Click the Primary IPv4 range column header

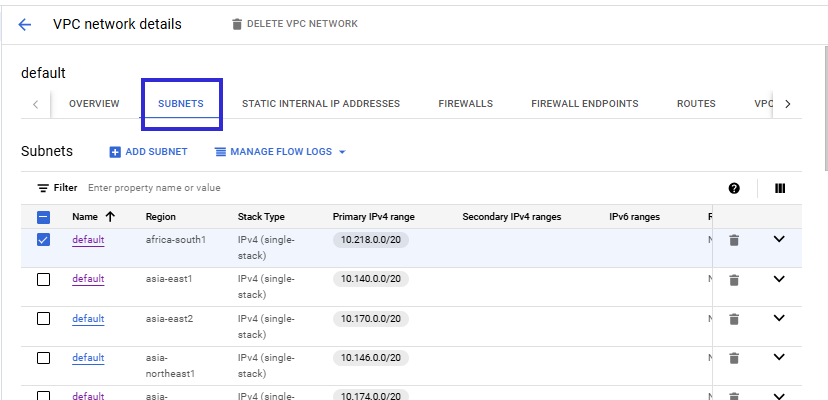click(373, 217)
